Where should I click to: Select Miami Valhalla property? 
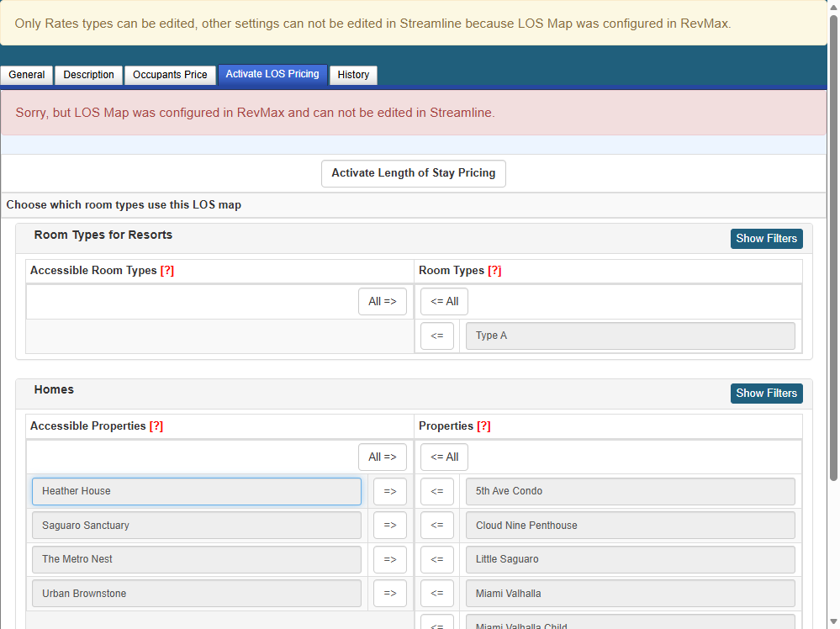(x=630, y=594)
